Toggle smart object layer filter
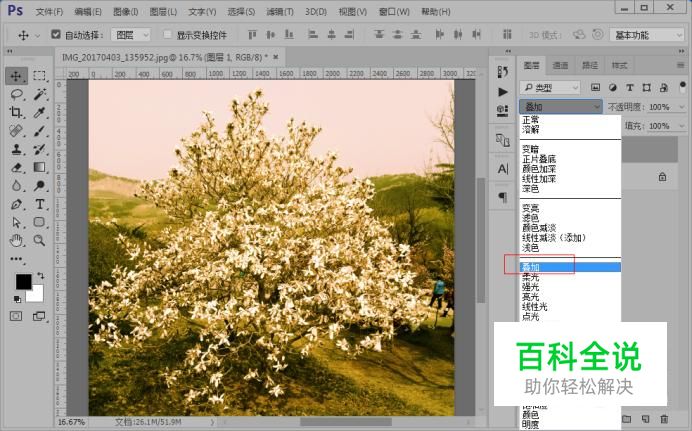Viewport: 692px width, 431px height. 664,87
